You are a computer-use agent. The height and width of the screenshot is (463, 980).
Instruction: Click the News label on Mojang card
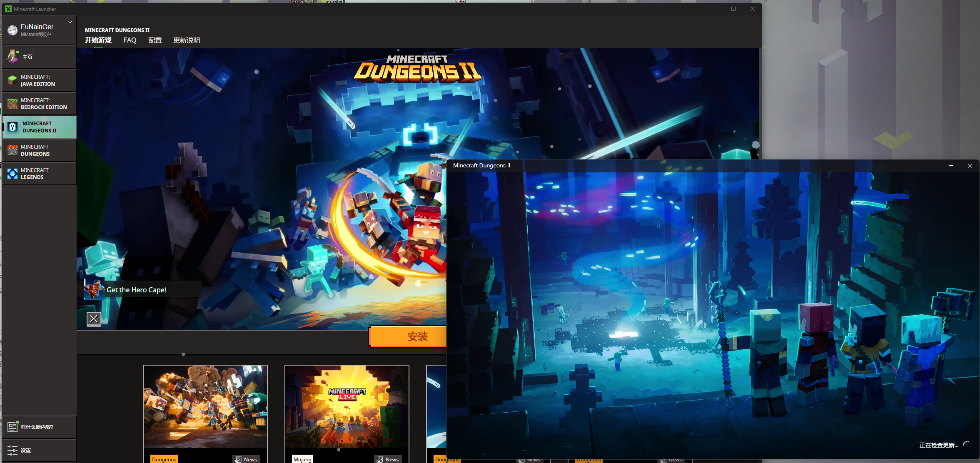388,459
